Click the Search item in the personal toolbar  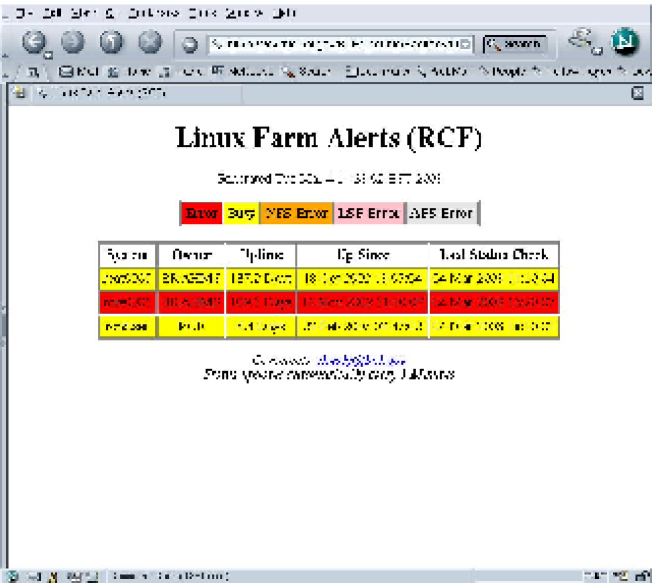[306, 72]
